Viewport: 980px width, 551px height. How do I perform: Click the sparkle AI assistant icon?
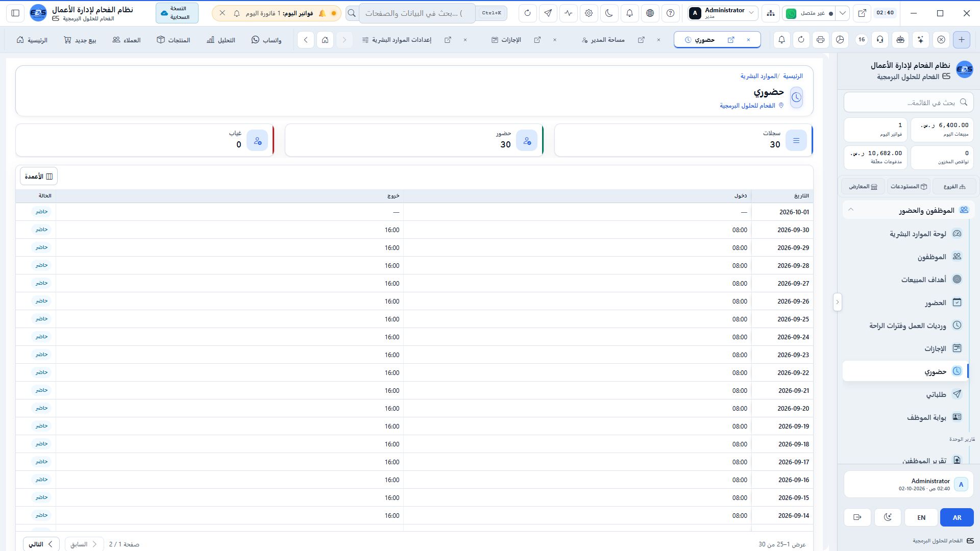(920, 40)
